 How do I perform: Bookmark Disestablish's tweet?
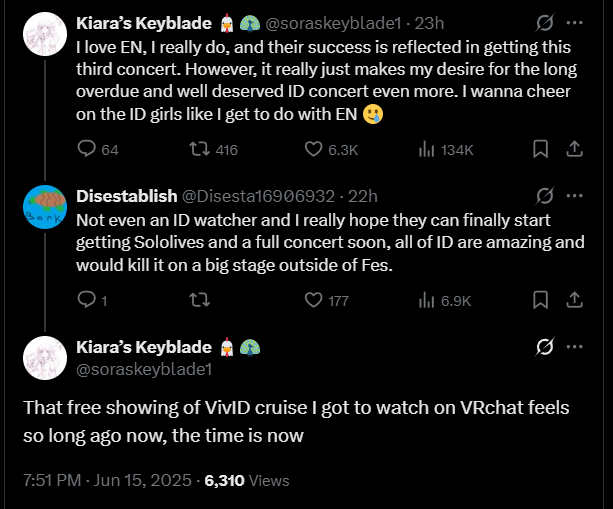click(540, 299)
